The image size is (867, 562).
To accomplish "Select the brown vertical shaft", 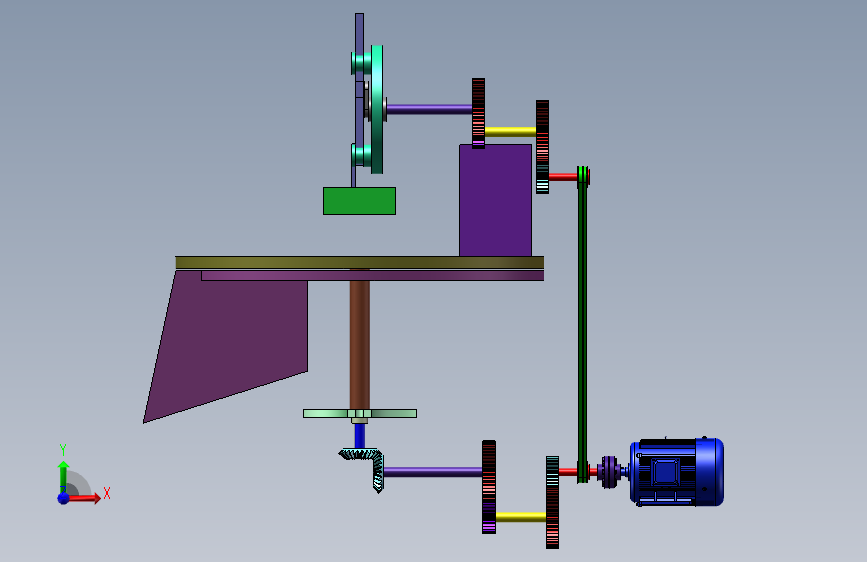I will [x=359, y=345].
